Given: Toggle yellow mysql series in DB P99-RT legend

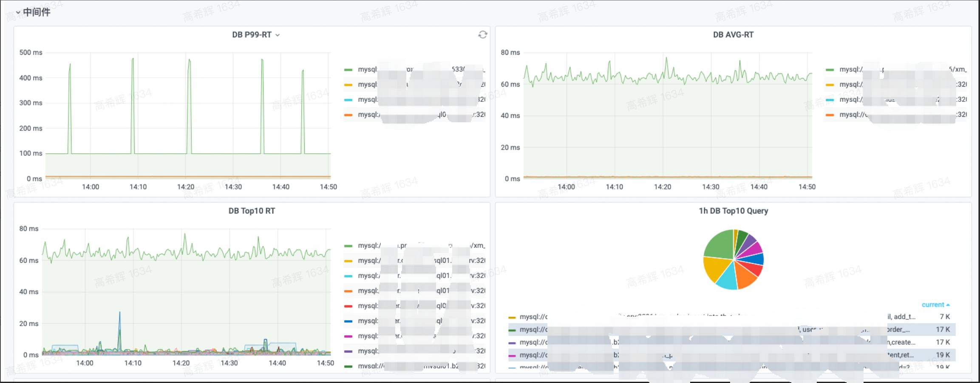Looking at the screenshot, I should (414, 84).
